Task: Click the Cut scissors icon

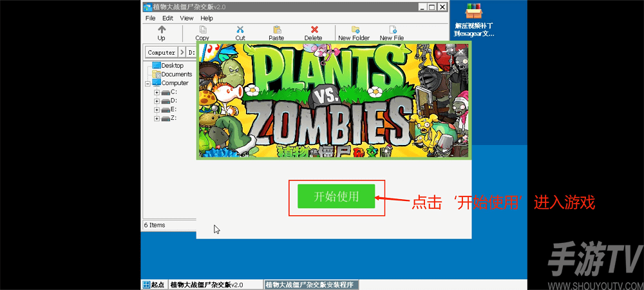Action: pyautogui.click(x=240, y=30)
